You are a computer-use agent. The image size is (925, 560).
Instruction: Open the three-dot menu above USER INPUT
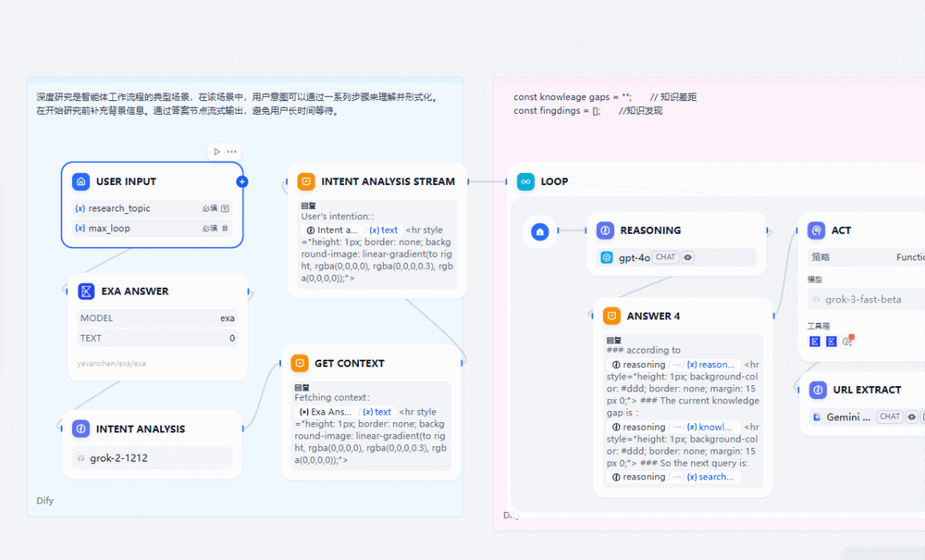[x=232, y=152]
